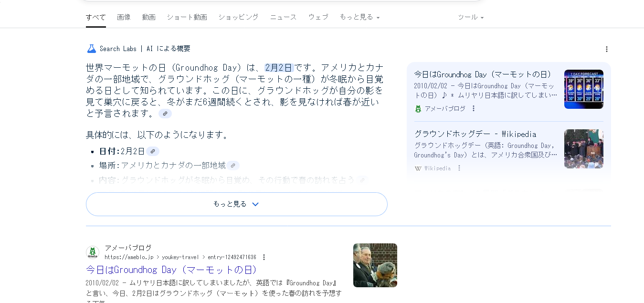Click the 場所: bullet label

[110, 166]
